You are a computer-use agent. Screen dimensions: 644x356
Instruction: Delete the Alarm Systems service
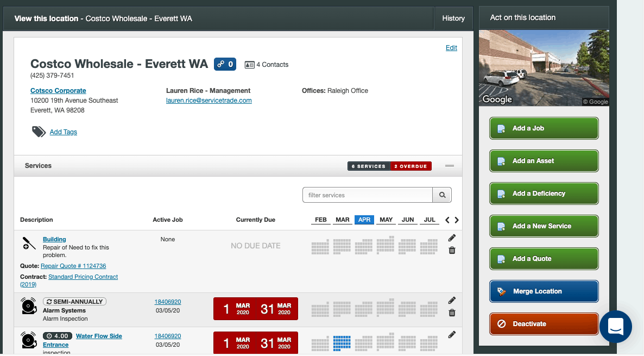point(452,313)
